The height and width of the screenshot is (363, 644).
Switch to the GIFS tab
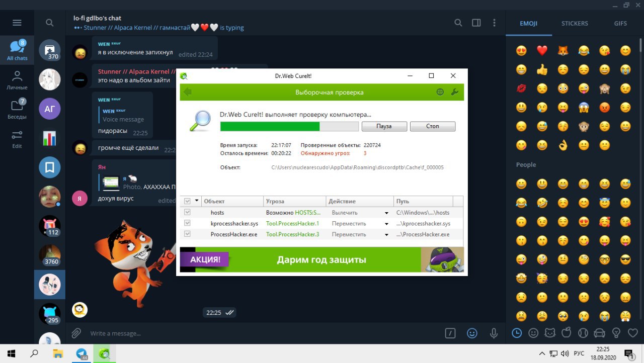(620, 23)
